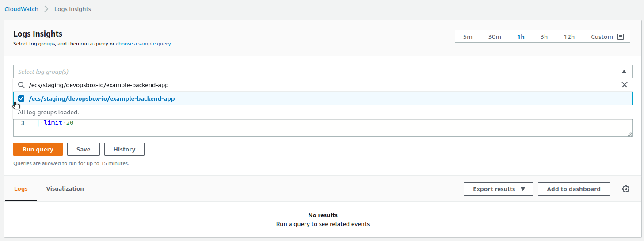
Task: Click the Logs Insights breadcrumb text
Action: click(x=72, y=9)
